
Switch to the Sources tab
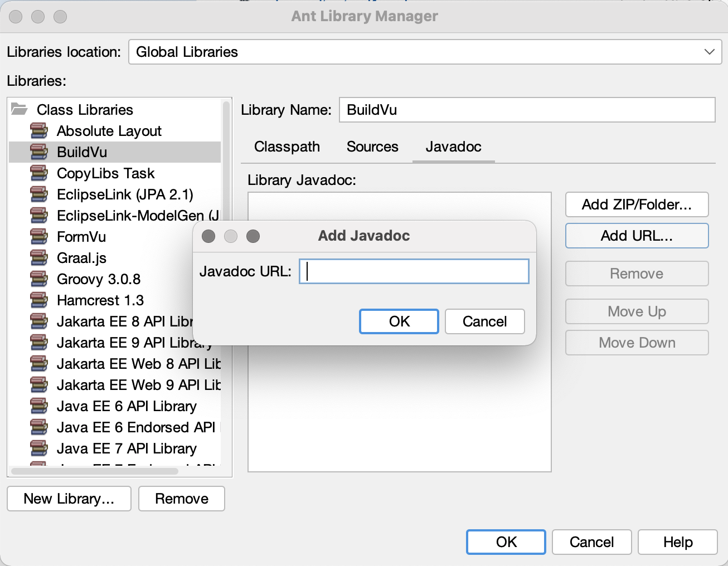pyautogui.click(x=372, y=147)
